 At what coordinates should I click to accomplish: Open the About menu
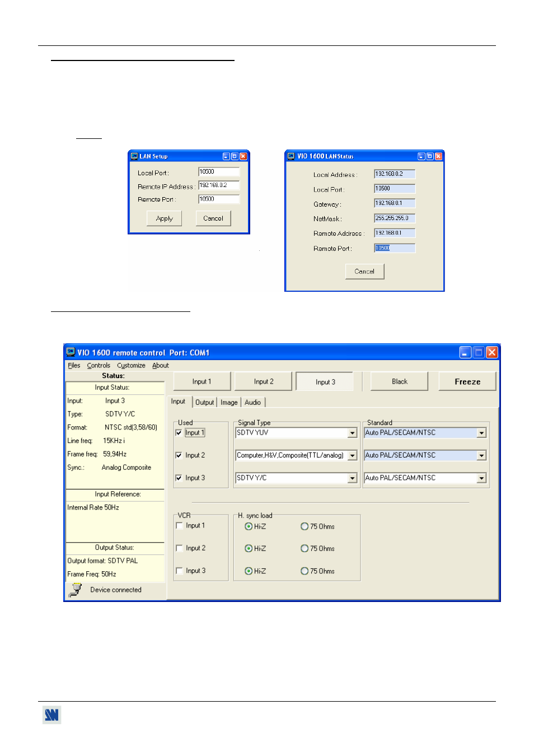point(161,366)
